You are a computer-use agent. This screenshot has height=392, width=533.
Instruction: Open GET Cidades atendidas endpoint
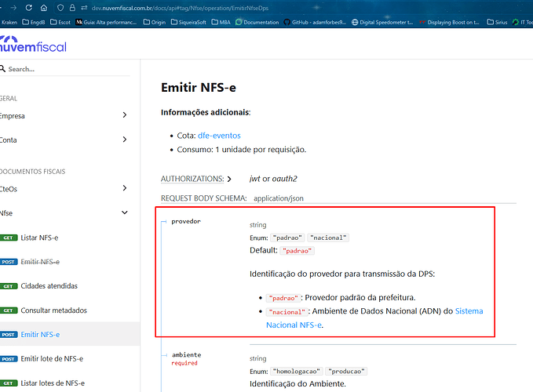tap(49, 286)
